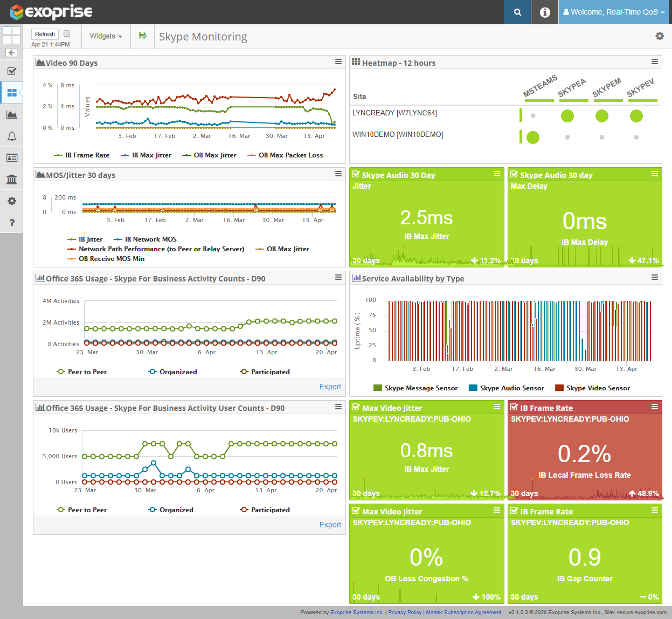The image size is (672, 619).
Task: Click LYNCREADY SKYPEA green heatmap dot
Action: coord(567,115)
